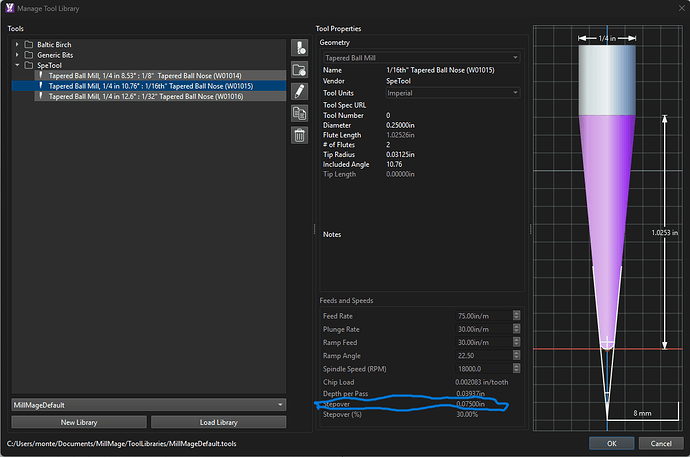Open the Tool Units Imperial dropdown

coord(452,93)
